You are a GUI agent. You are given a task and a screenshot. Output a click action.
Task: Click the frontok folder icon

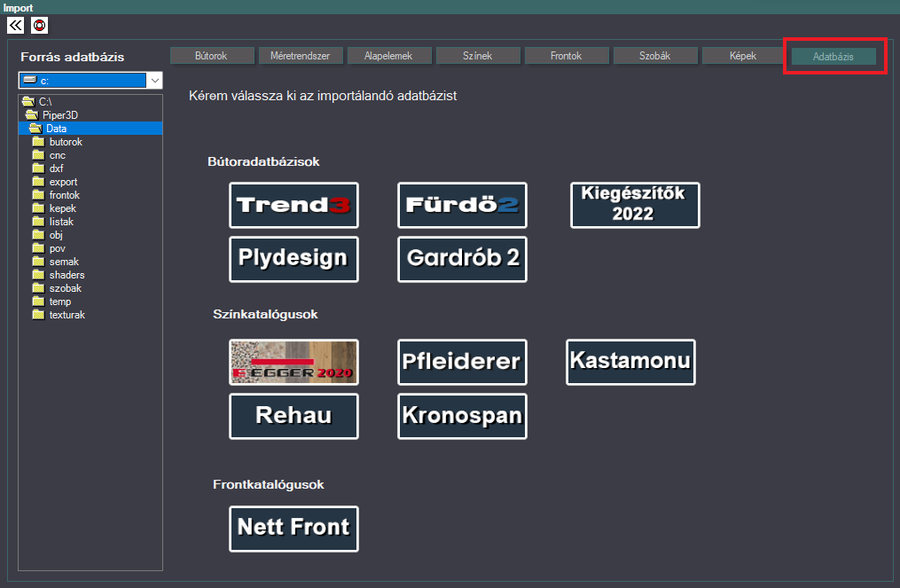point(38,194)
